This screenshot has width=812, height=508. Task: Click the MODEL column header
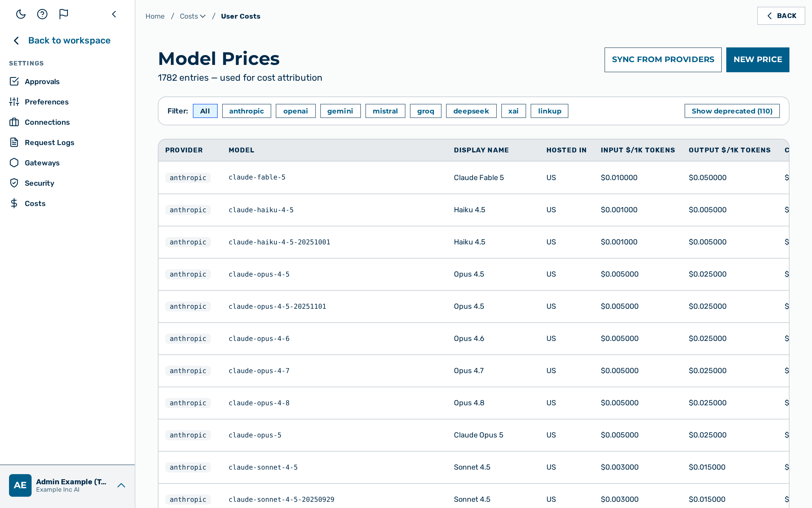[x=241, y=150]
